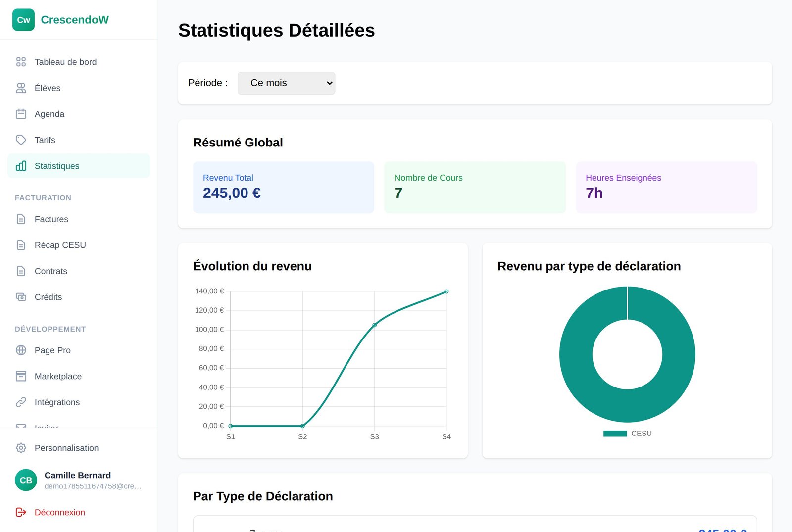The image size is (792, 532).
Task: Click the Récap CESU document icon
Action: 21,245
